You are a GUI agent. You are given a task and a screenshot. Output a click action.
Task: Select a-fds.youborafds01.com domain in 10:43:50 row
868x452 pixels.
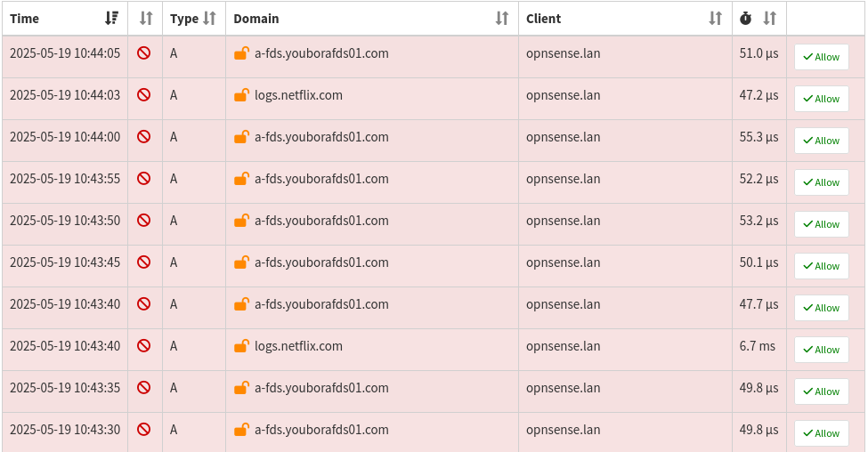[321, 221]
